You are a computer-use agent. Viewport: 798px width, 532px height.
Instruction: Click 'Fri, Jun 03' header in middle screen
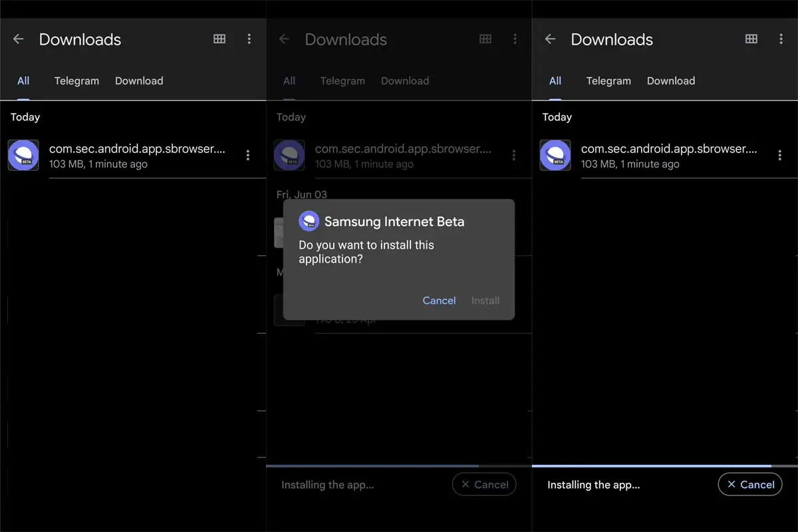302,194
